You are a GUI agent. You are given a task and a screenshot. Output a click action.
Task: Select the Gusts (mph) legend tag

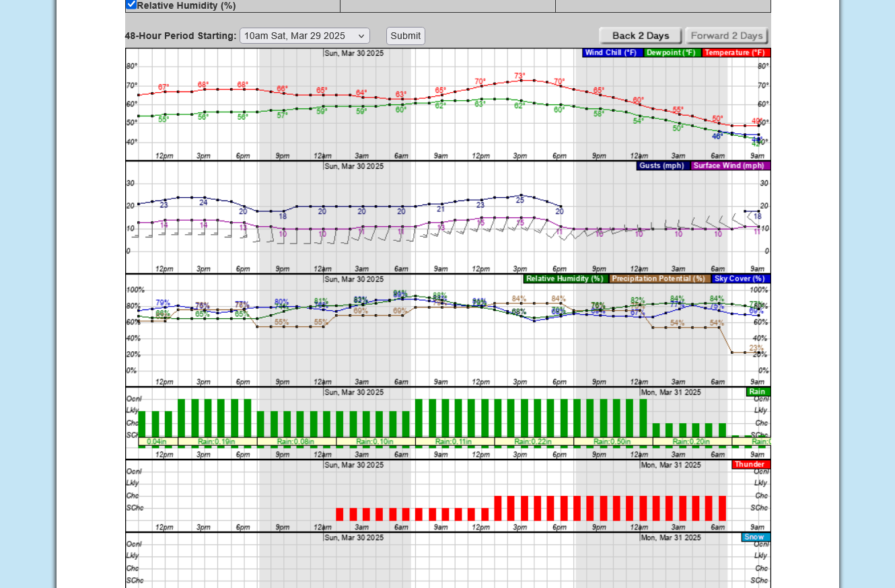[x=662, y=166]
